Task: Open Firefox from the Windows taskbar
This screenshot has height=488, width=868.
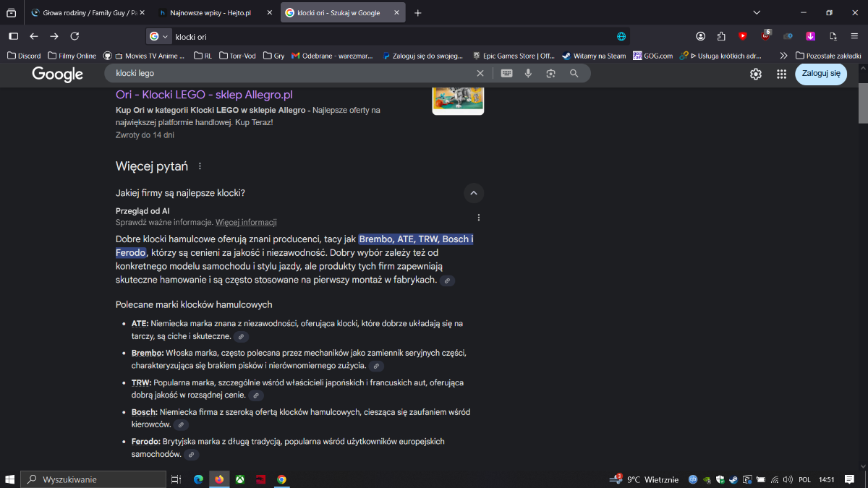Action: click(x=218, y=479)
